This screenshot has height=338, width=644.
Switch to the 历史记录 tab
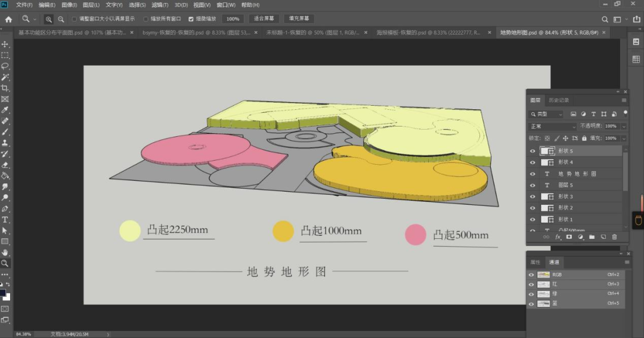click(559, 100)
